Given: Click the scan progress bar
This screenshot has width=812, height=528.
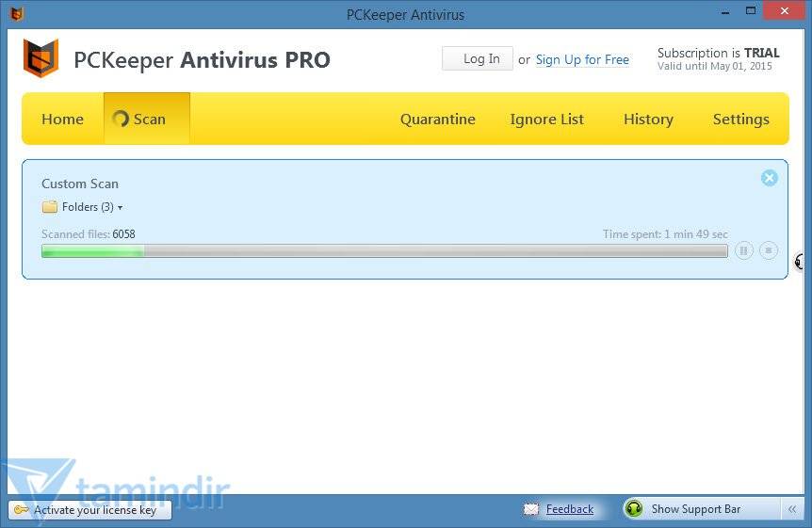Looking at the screenshot, I should click(384, 251).
